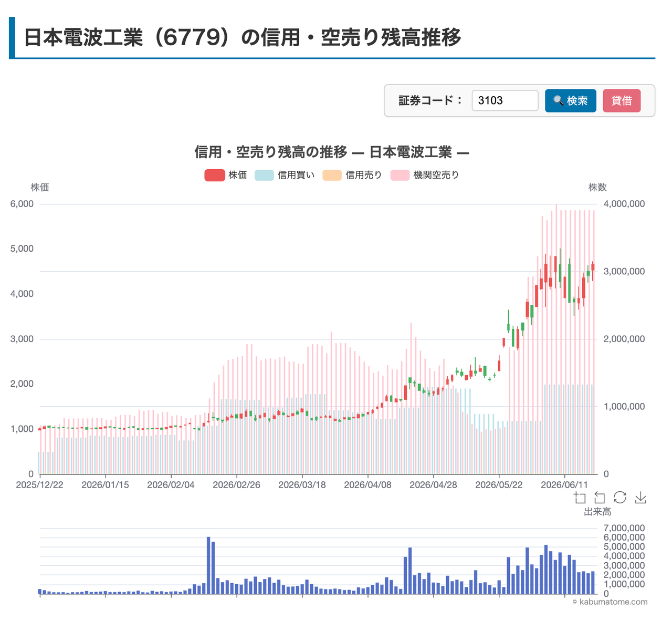The image size is (672, 620).
Task: Click the 3,000,000 share axis label
Action: point(624,271)
